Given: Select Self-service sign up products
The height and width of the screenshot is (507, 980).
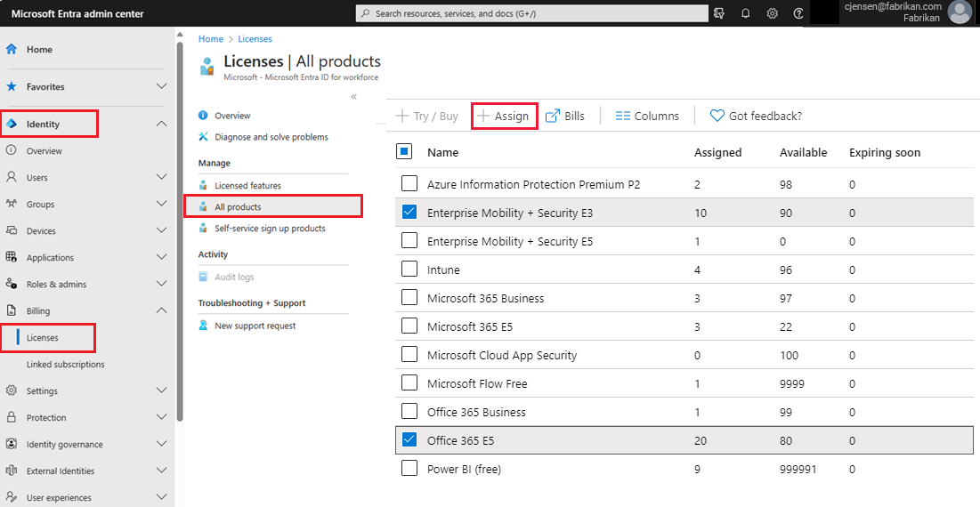Looking at the screenshot, I should click(270, 229).
